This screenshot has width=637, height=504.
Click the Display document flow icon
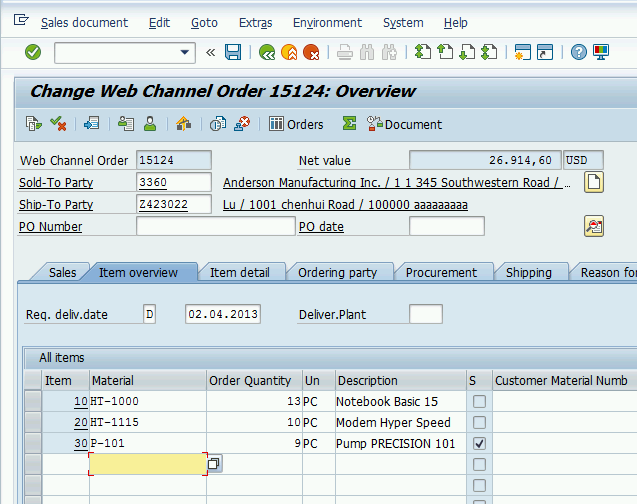tap(33, 123)
